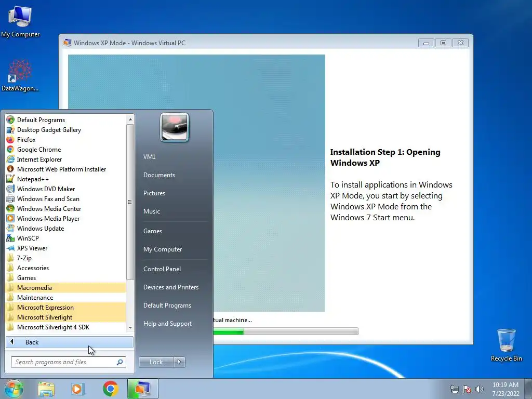Launch Windows Media Center
Image resolution: width=532 pixels, height=399 pixels.
[x=66, y=208]
